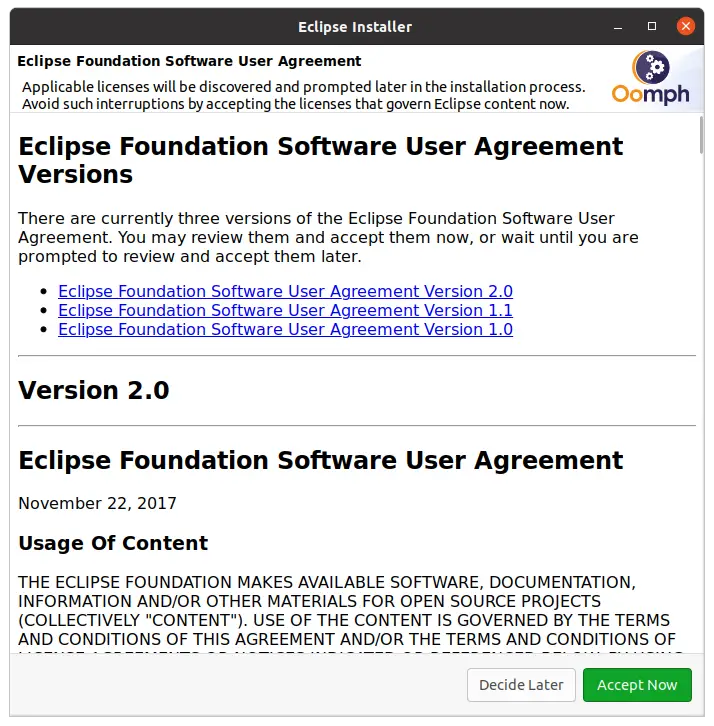Open User Agreement Version 1.0 link

point(285,329)
